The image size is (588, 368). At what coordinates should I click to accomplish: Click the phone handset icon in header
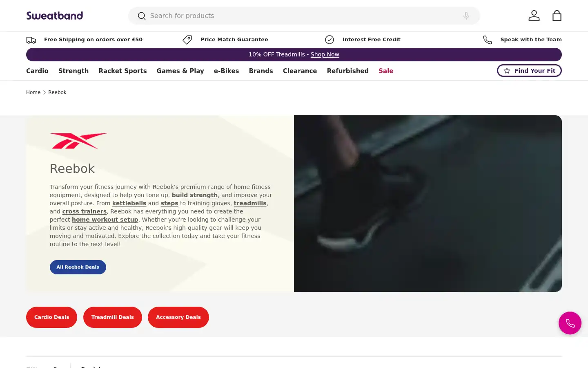(488, 40)
